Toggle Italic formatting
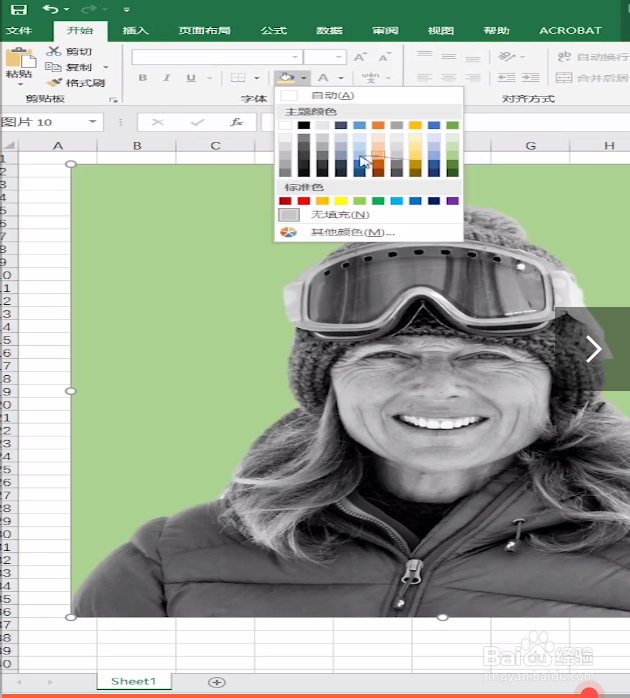Viewport: 630px width, 698px height. (167, 78)
